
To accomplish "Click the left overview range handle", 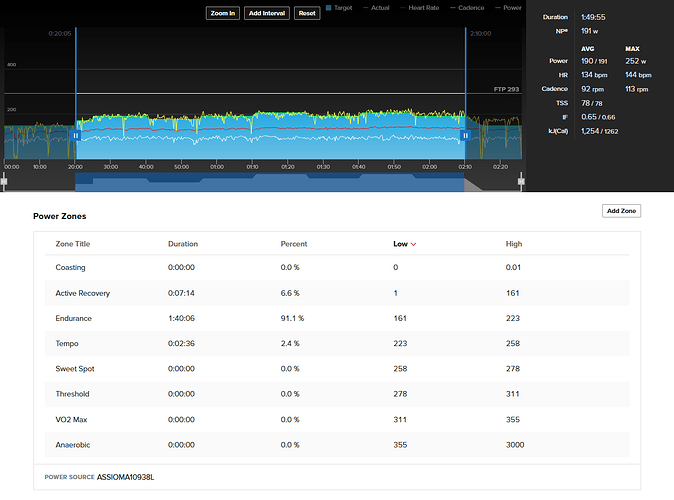I will 4,181.
